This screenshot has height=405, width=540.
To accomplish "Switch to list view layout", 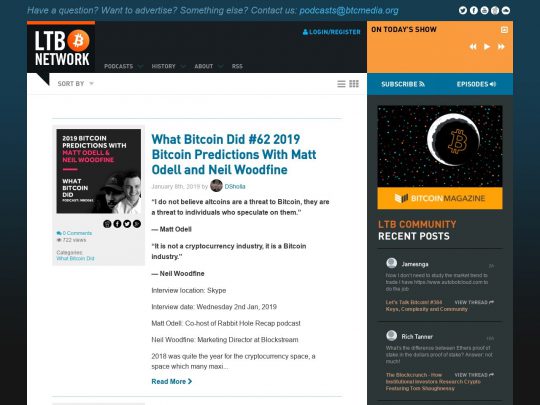I will (x=341, y=84).
